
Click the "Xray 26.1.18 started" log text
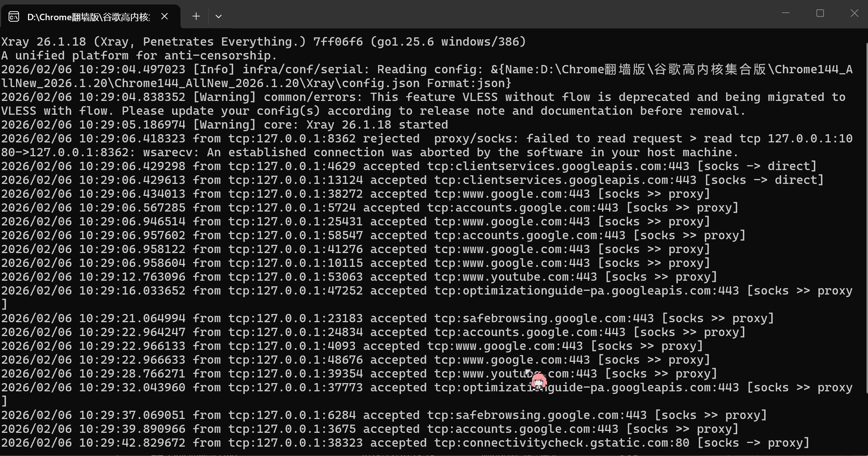point(377,125)
